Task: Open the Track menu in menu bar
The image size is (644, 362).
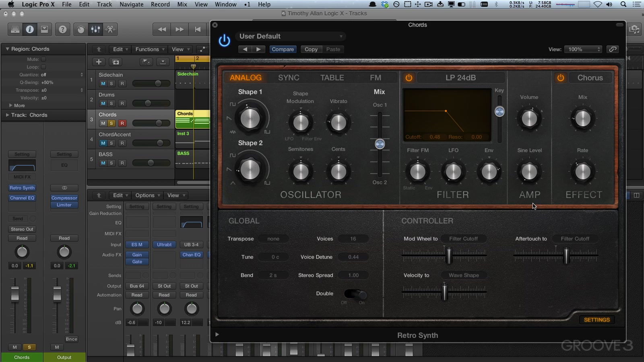Action: tap(104, 4)
